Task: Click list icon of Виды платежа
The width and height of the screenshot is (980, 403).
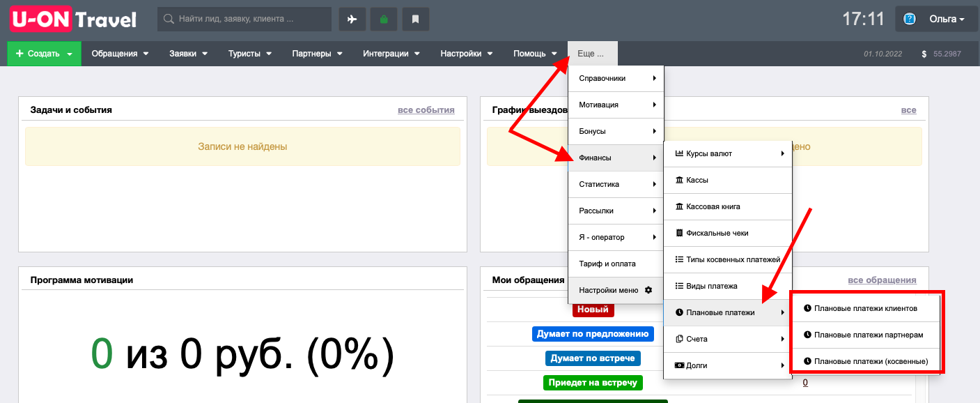Action: tap(680, 286)
